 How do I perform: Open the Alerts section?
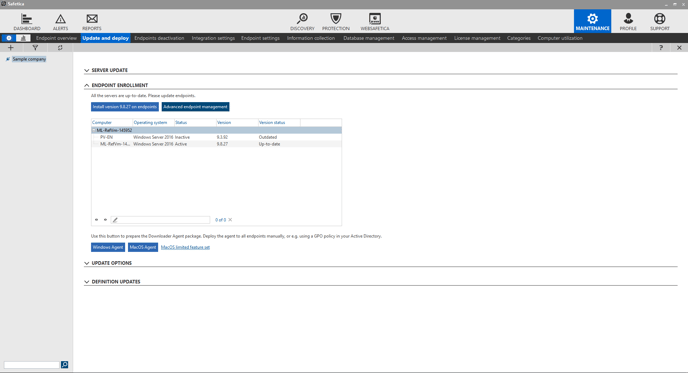61,22
